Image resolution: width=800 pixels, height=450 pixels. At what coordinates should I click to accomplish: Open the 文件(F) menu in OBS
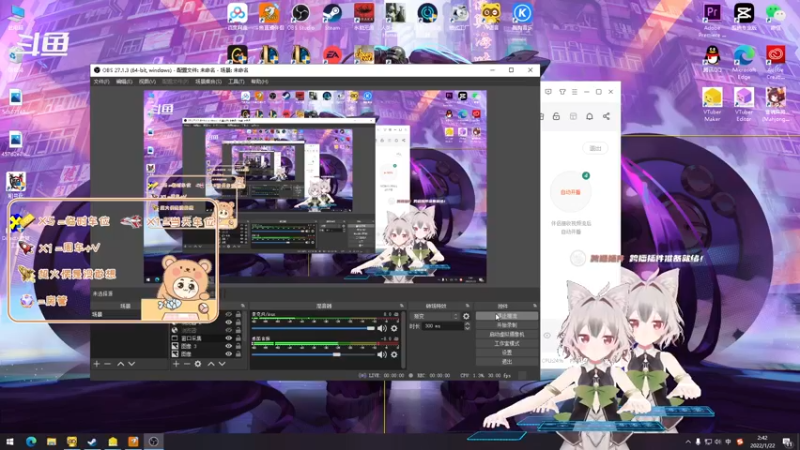pyautogui.click(x=101, y=82)
